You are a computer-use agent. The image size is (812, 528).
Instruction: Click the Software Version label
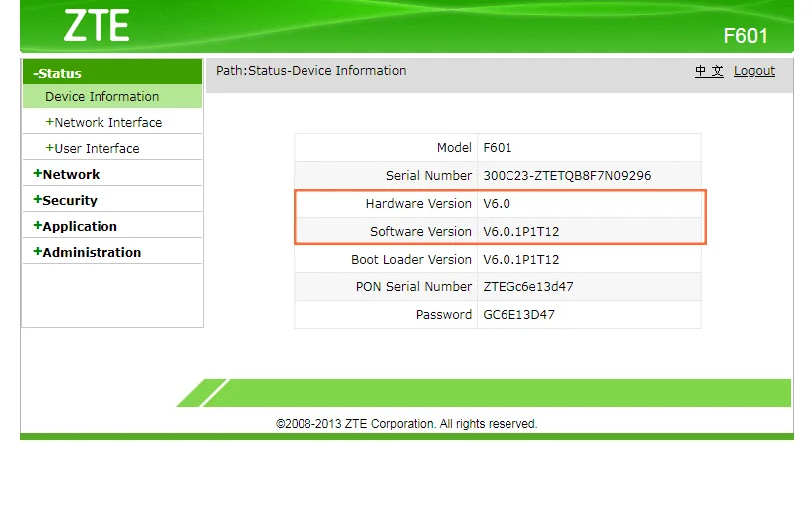click(x=421, y=232)
